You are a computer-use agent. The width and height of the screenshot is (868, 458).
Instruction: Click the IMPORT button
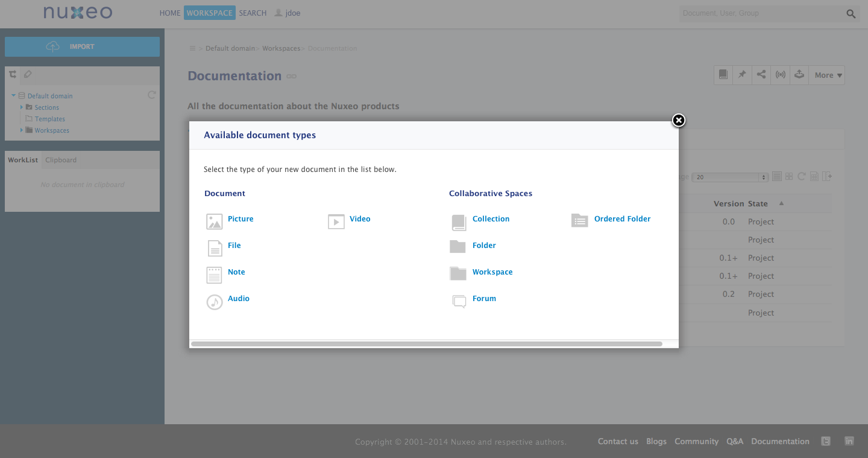pyautogui.click(x=82, y=46)
